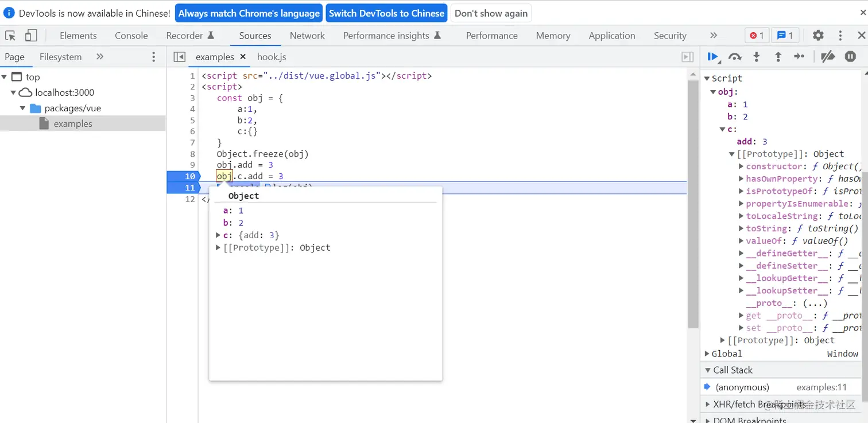
Task: Open the Application tab
Action: [612, 36]
